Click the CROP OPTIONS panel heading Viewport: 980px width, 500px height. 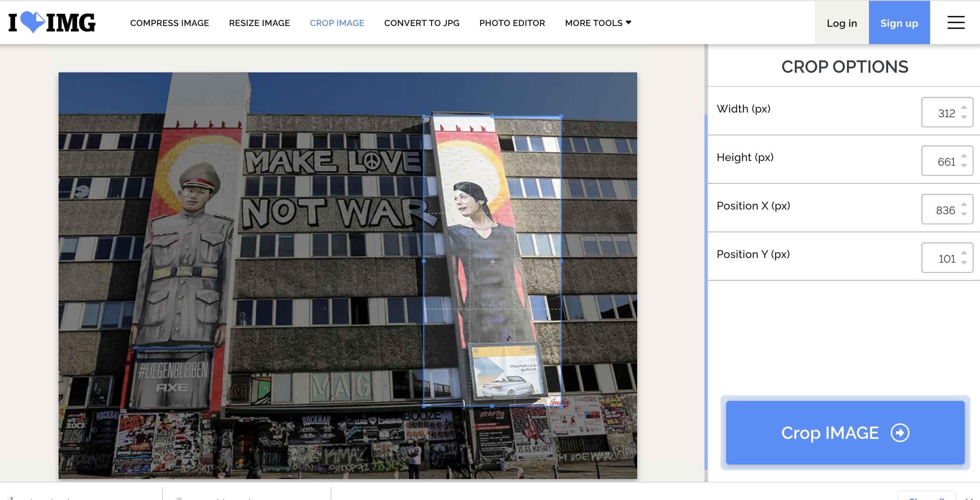pyautogui.click(x=844, y=67)
